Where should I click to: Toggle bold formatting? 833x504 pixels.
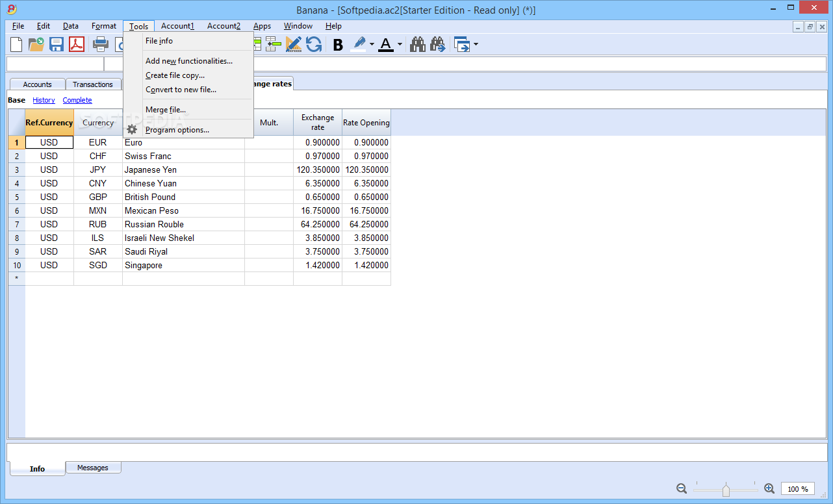click(338, 44)
